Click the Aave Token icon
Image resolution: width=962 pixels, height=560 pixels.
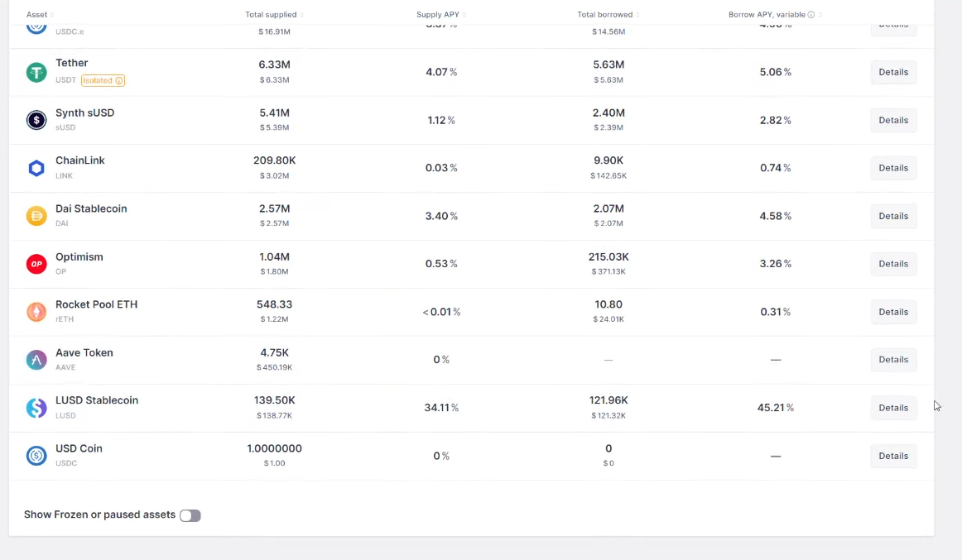[36, 360]
